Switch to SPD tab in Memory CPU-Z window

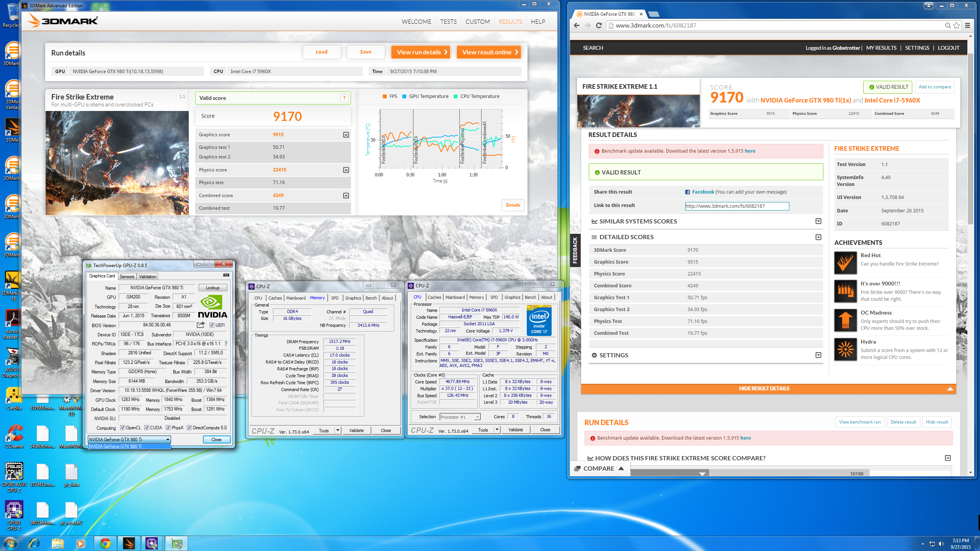pyautogui.click(x=335, y=298)
